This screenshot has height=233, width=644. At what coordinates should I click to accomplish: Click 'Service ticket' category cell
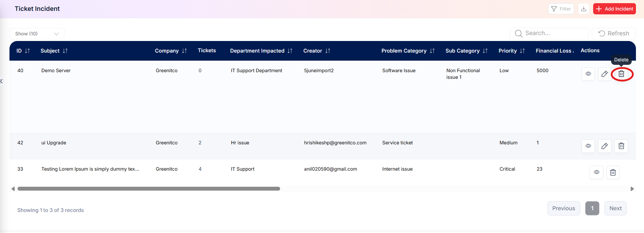[398, 143]
